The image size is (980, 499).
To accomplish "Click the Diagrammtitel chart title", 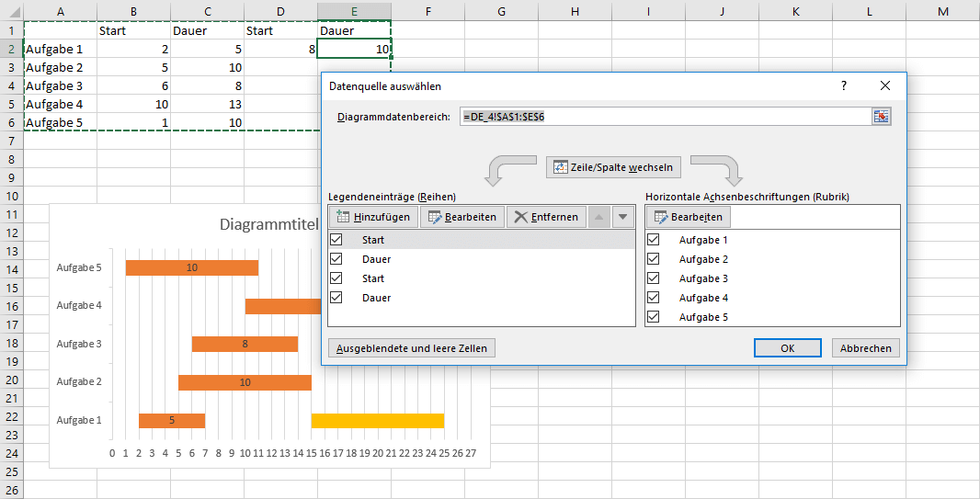I will click(269, 225).
